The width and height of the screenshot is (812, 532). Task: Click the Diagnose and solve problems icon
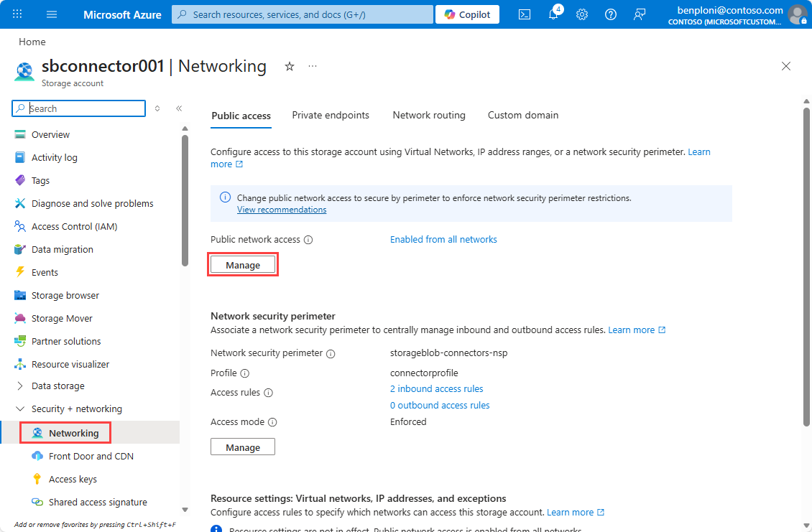pos(20,203)
